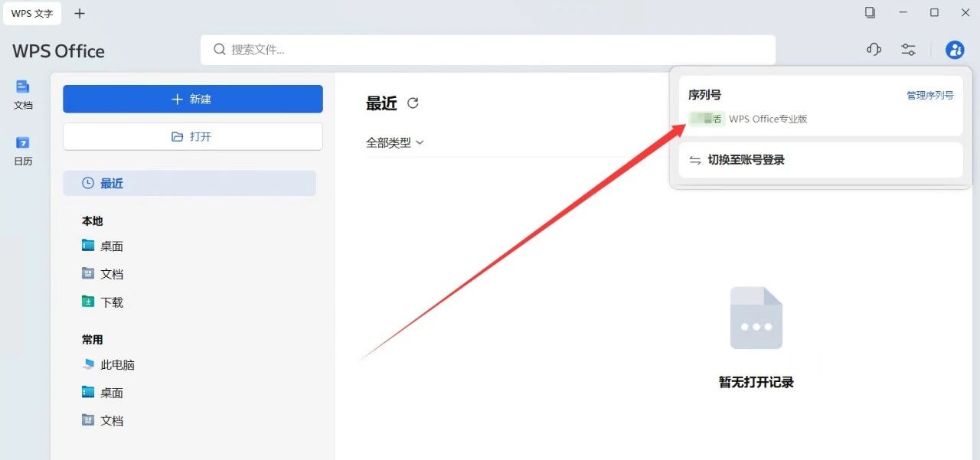Screen dimensions: 980x460
Task: Click the blue account avatar icon
Action: (x=955, y=50)
